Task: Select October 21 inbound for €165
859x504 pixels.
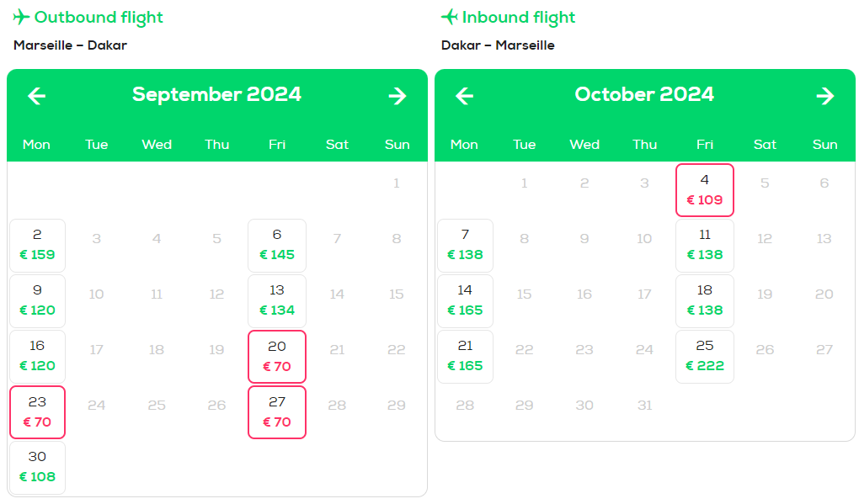Action: [x=465, y=357]
